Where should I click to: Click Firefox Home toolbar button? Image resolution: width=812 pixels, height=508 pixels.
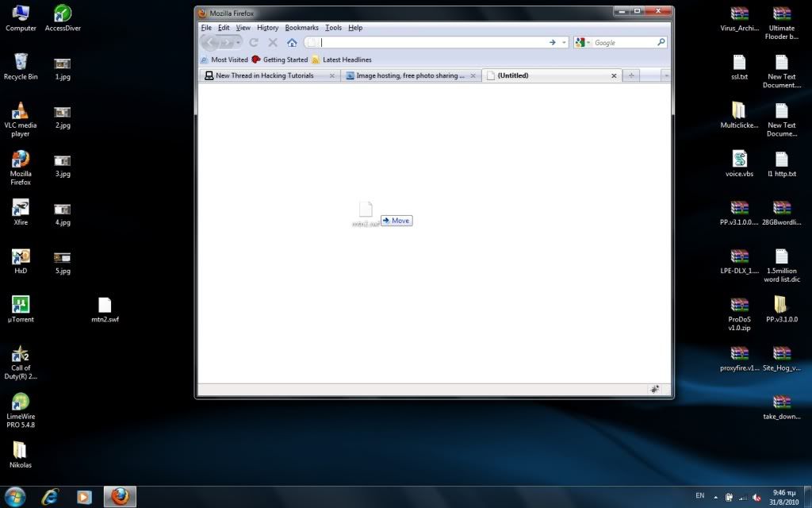[x=292, y=43]
